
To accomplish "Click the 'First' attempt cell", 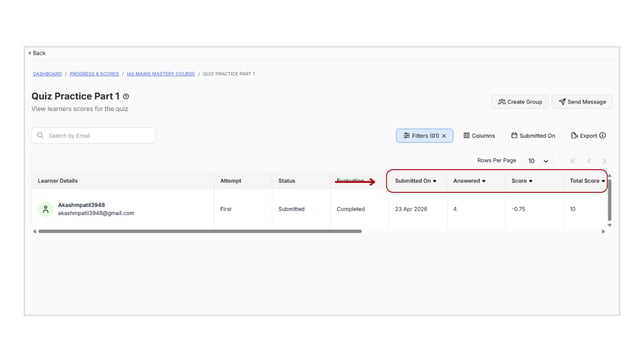I will 225,209.
